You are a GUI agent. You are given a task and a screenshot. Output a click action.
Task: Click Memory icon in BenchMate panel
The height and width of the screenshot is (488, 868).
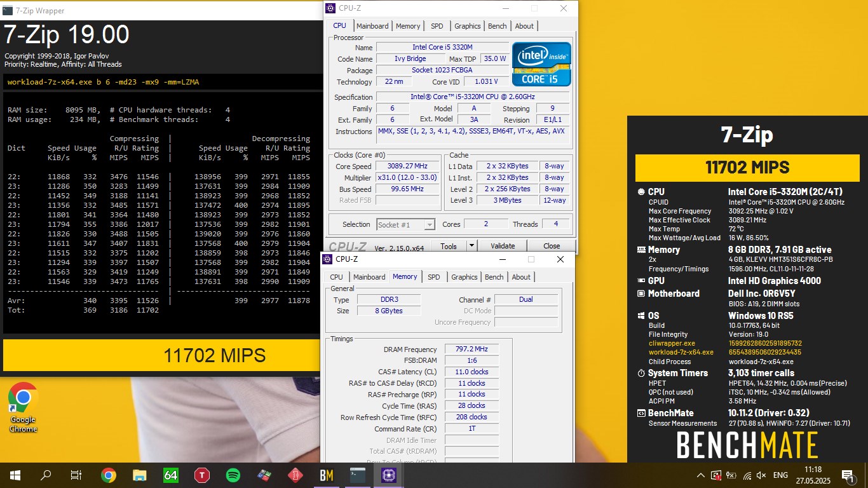point(641,250)
